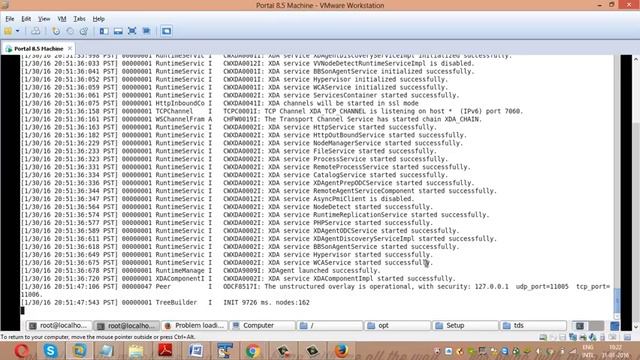
Task: Open the Setup folder window in panel
Action: point(466,325)
